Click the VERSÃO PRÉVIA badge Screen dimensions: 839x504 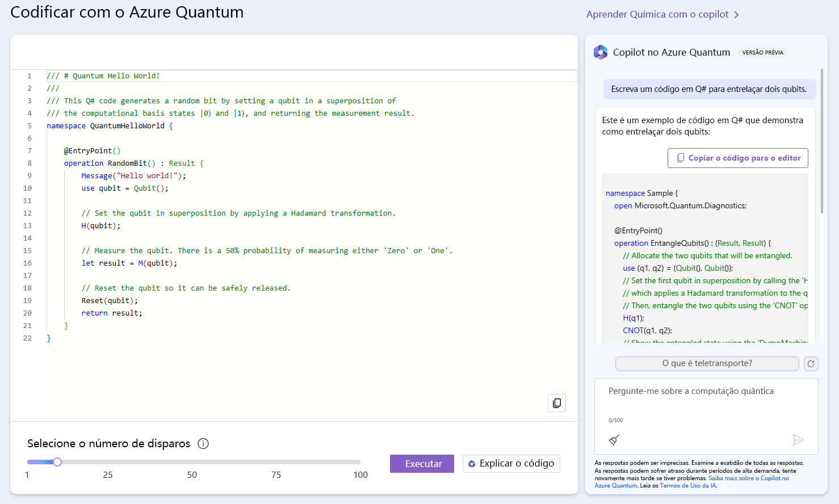762,52
